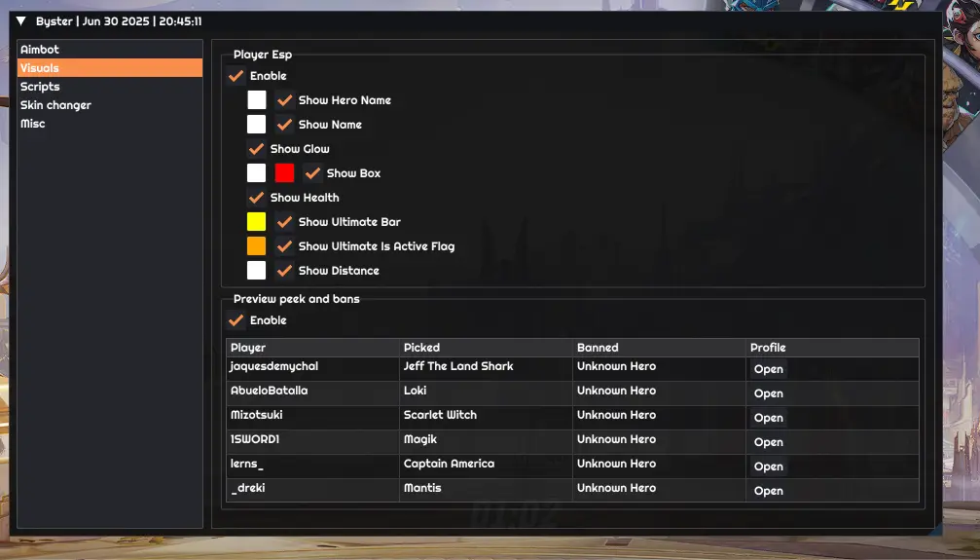Image resolution: width=980 pixels, height=560 pixels.
Task: Collapse the Byster window using the title triangle
Action: (20, 20)
